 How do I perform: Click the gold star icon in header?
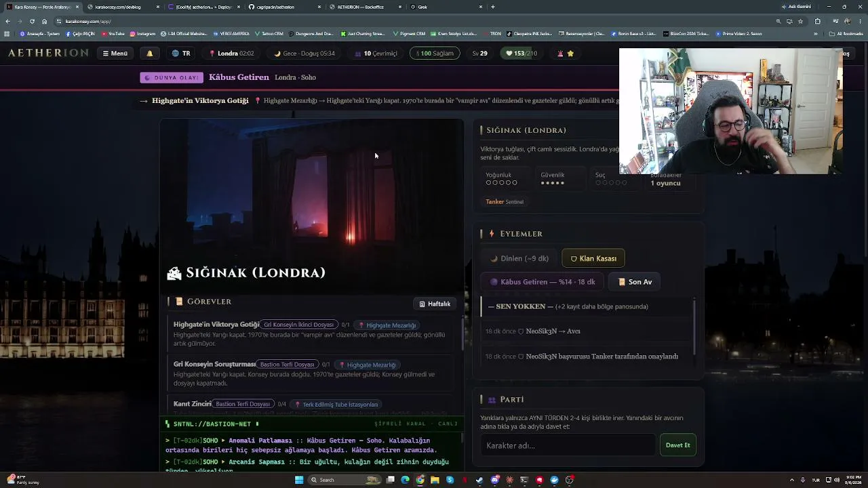(570, 54)
